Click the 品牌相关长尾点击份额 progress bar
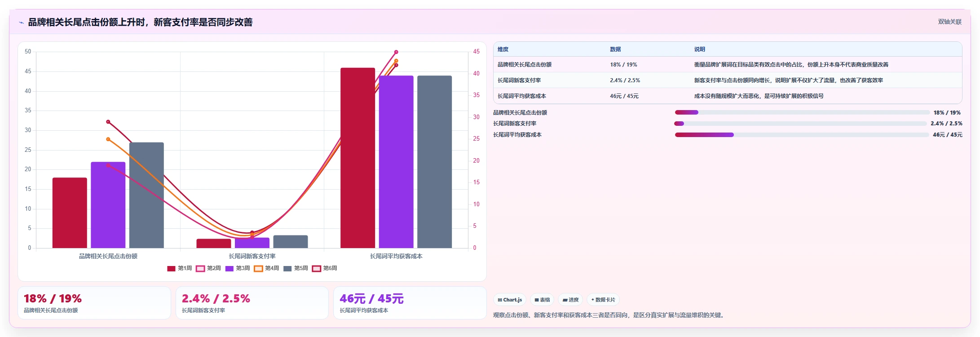 802,112
